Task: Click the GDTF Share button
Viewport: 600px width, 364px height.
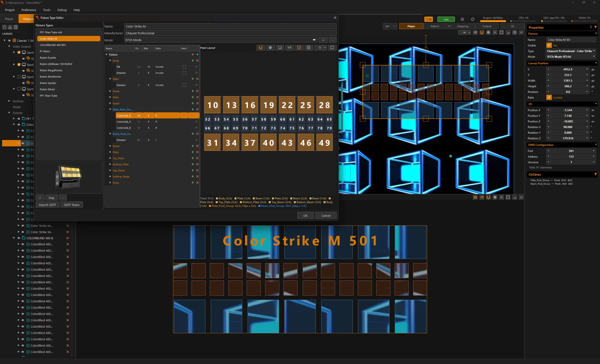Action: click(x=72, y=205)
